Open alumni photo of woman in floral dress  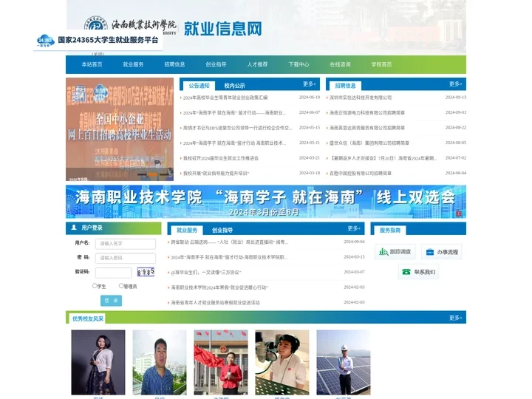point(98,362)
